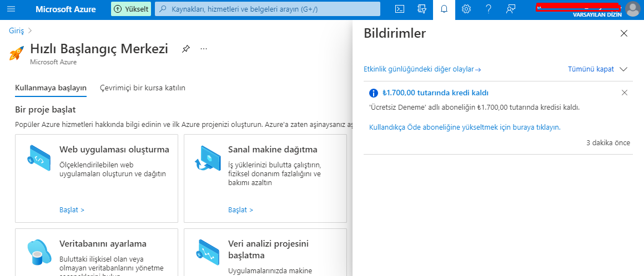This screenshot has height=276, width=644.
Task: Open Cloud Shell from top bar
Action: (x=400, y=9)
